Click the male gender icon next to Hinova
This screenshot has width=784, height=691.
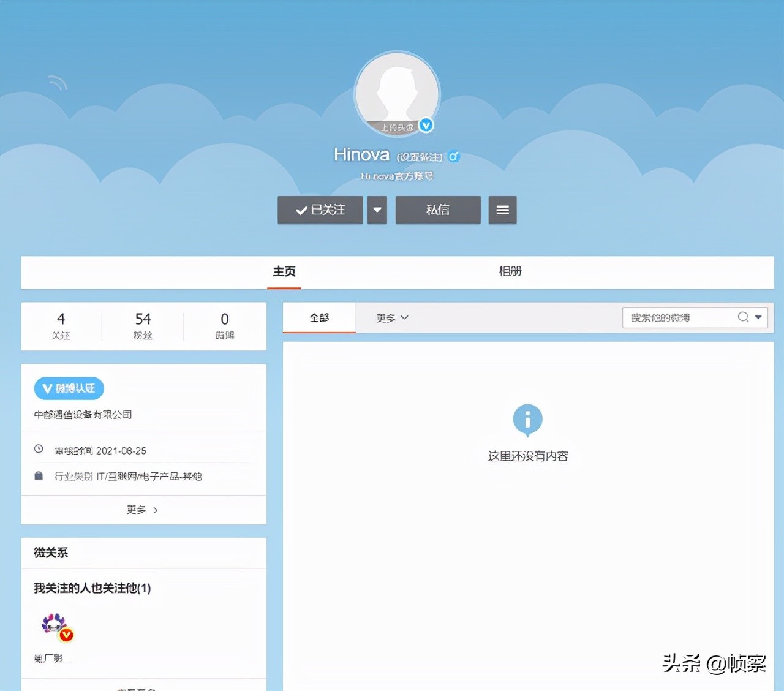click(x=454, y=156)
